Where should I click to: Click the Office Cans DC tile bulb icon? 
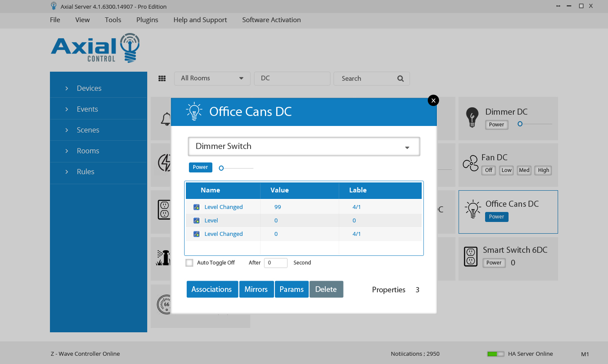pyautogui.click(x=473, y=209)
